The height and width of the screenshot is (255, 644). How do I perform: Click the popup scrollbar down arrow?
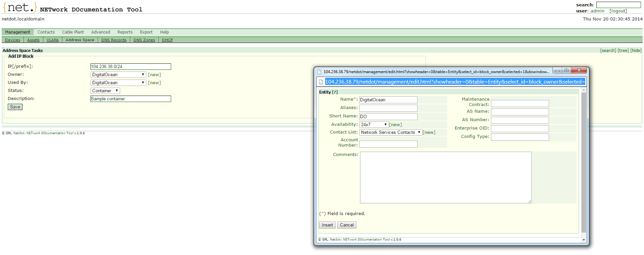click(584, 240)
